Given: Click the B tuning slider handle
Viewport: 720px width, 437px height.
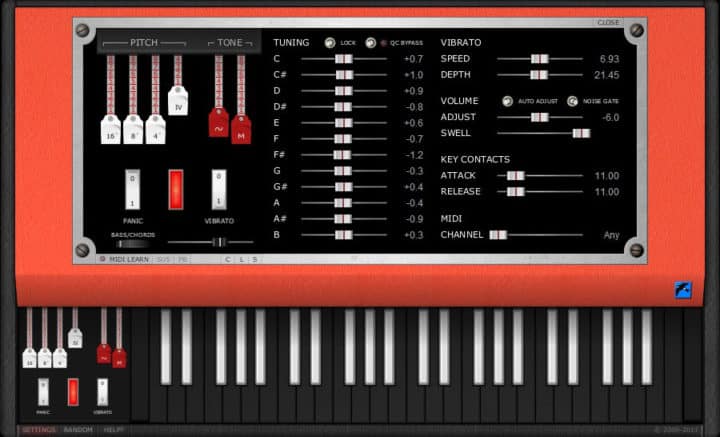Looking at the screenshot, I should pos(343,235).
